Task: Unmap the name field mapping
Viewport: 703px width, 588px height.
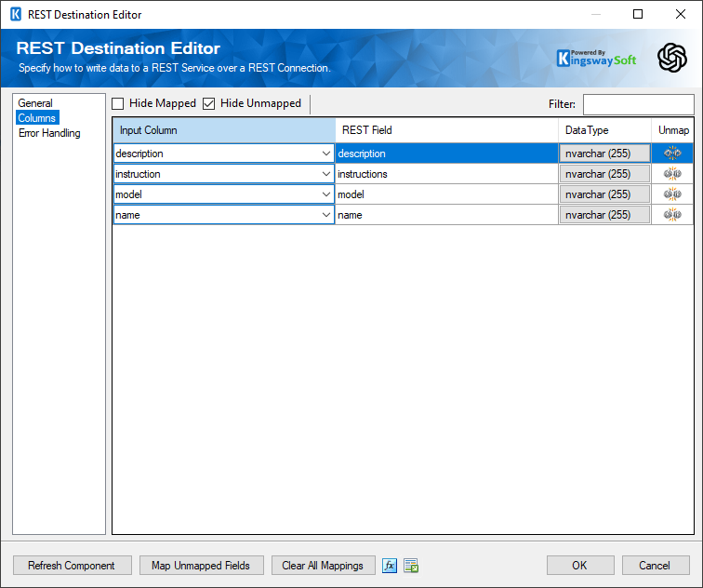Action: pos(672,215)
